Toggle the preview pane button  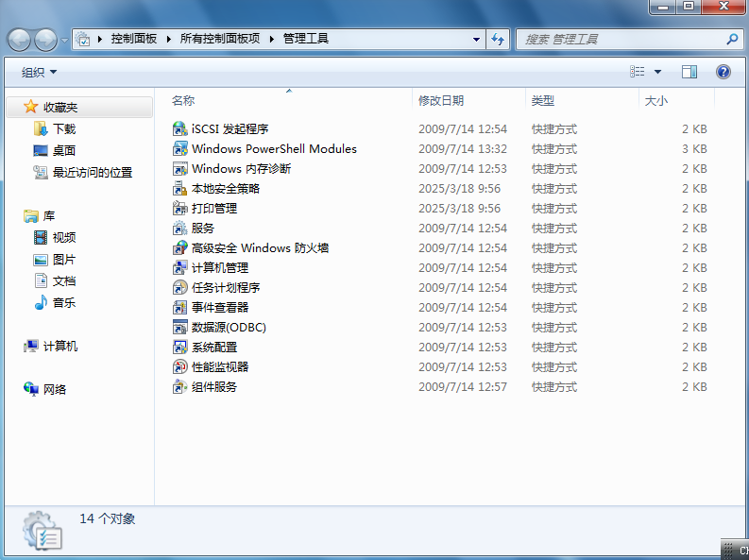[x=689, y=72]
